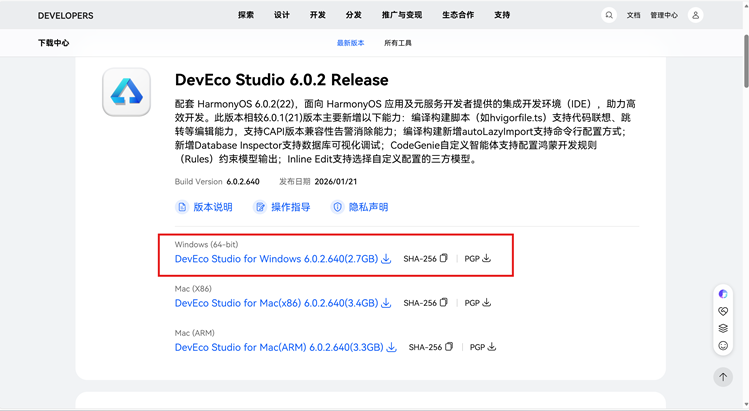Download PGP for the Mac(ARM) package
This screenshot has width=749, height=411.
coord(492,347)
